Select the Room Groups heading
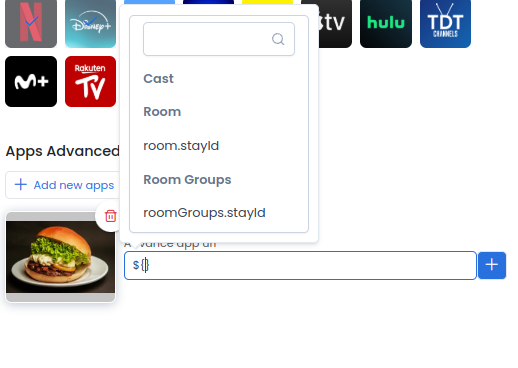This screenshot has width=518, height=368. [x=187, y=180]
